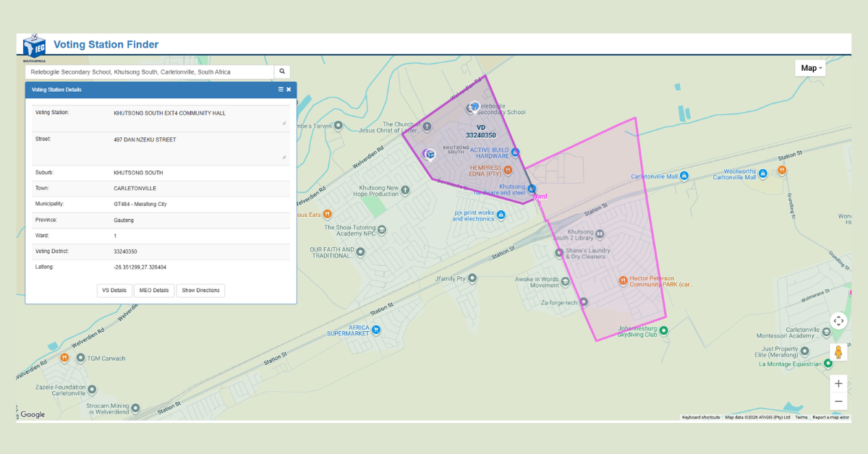868x454 pixels.
Task: Click the VS Details button
Action: (114, 291)
